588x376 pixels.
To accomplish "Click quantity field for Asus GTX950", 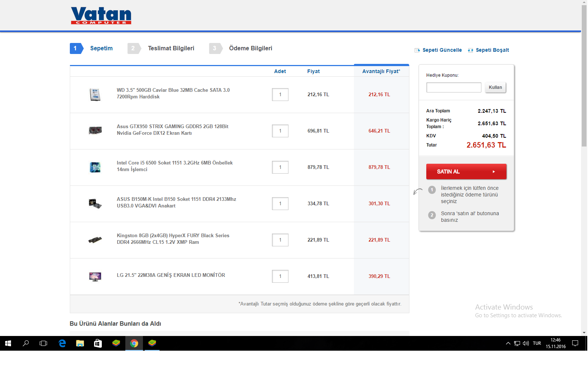I will pos(280,131).
